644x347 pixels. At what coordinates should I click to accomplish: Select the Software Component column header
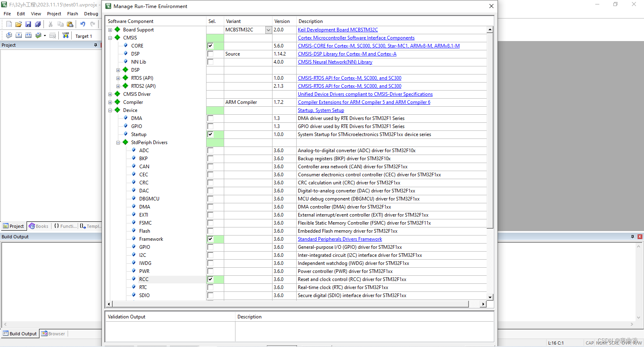click(156, 21)
